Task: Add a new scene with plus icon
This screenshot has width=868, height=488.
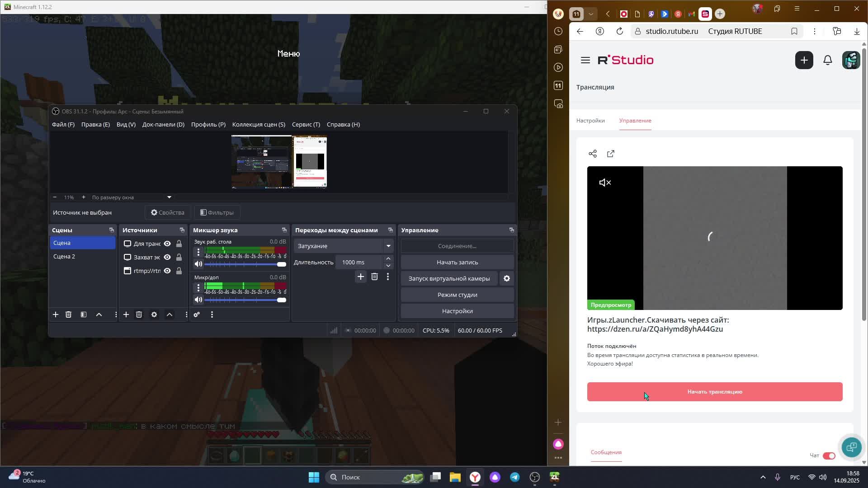Action: click(x=56, y=315)
